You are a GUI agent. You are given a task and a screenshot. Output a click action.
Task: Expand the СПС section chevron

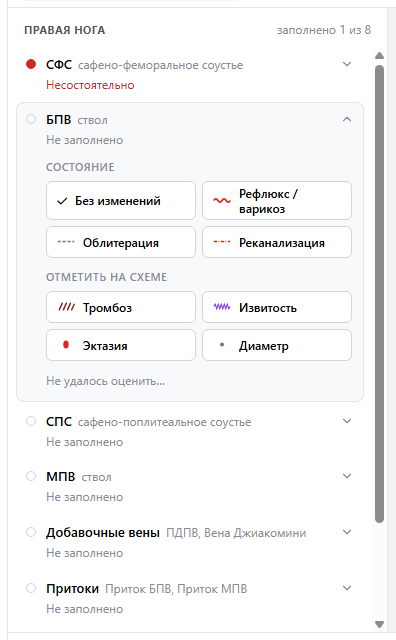(x=347, y=421)
